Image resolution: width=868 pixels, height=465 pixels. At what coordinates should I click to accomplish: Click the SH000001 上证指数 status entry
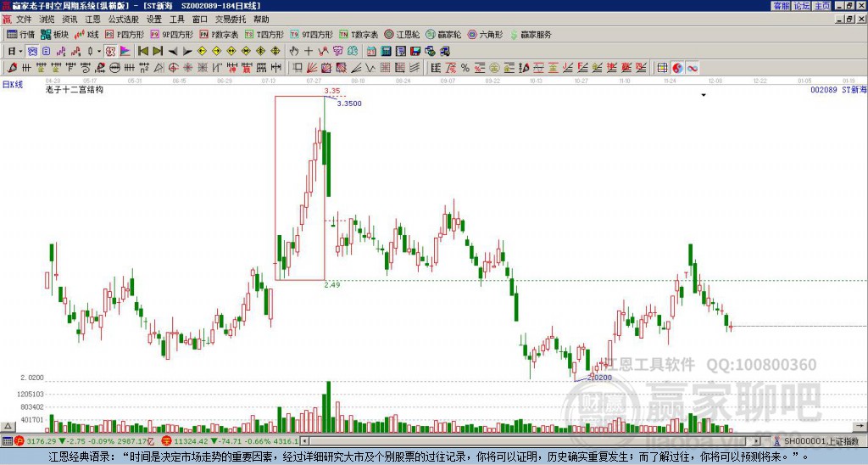821,441
